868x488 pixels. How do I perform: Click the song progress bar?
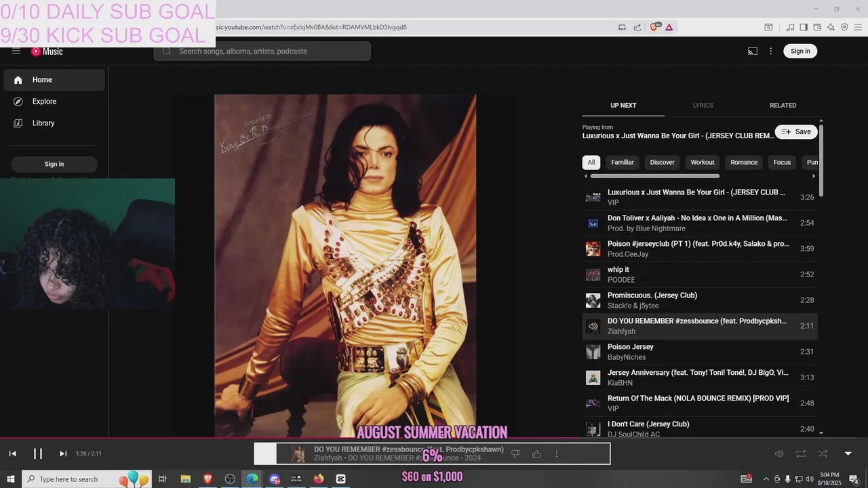434,438
